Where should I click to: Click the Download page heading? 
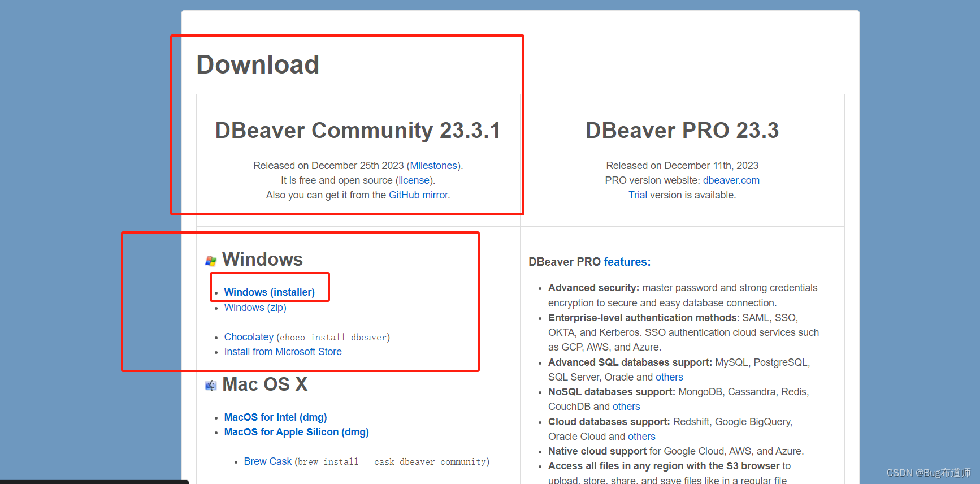pos(258,64)
